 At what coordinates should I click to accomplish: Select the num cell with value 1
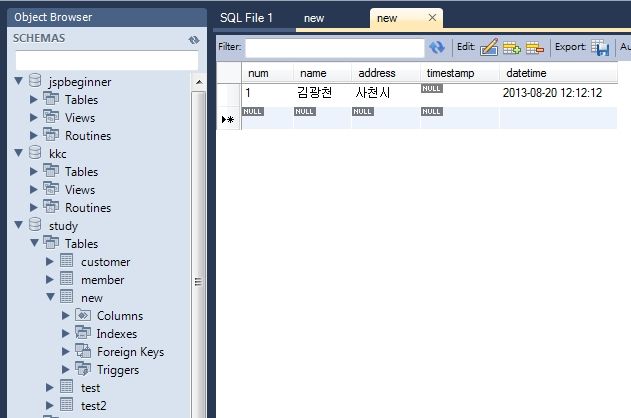(x=267, y=93)
